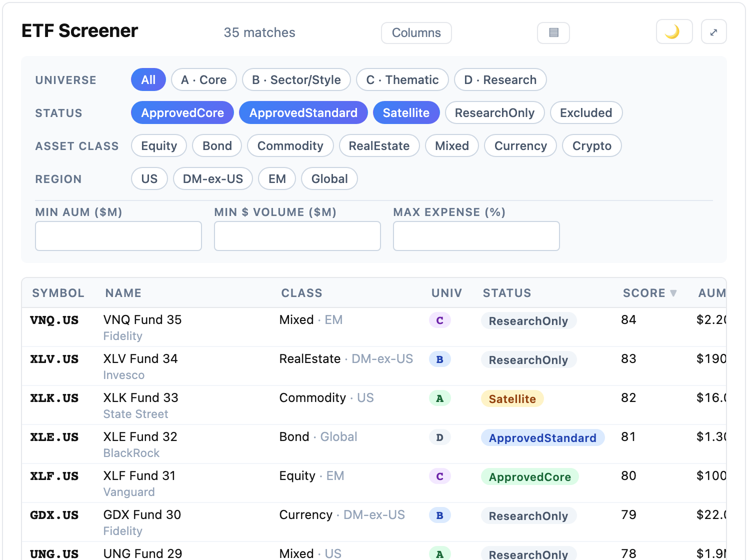
Task: Click issuer State Street under XLK
Action: pos(136,414)
